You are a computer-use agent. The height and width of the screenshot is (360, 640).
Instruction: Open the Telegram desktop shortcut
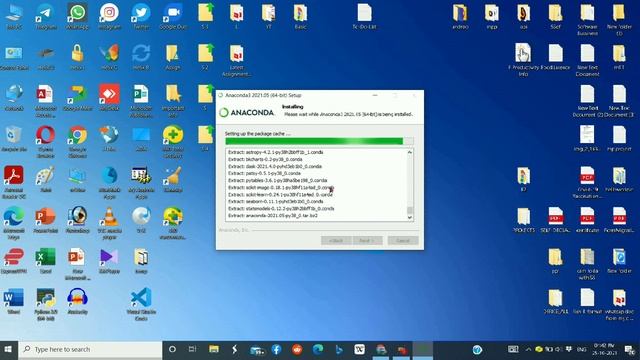(45, 16)
